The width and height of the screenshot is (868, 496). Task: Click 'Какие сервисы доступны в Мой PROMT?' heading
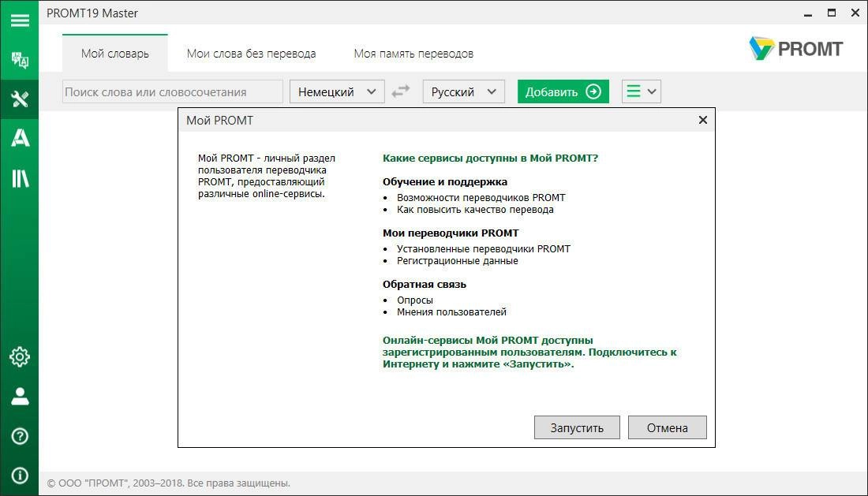pos(491,158)
